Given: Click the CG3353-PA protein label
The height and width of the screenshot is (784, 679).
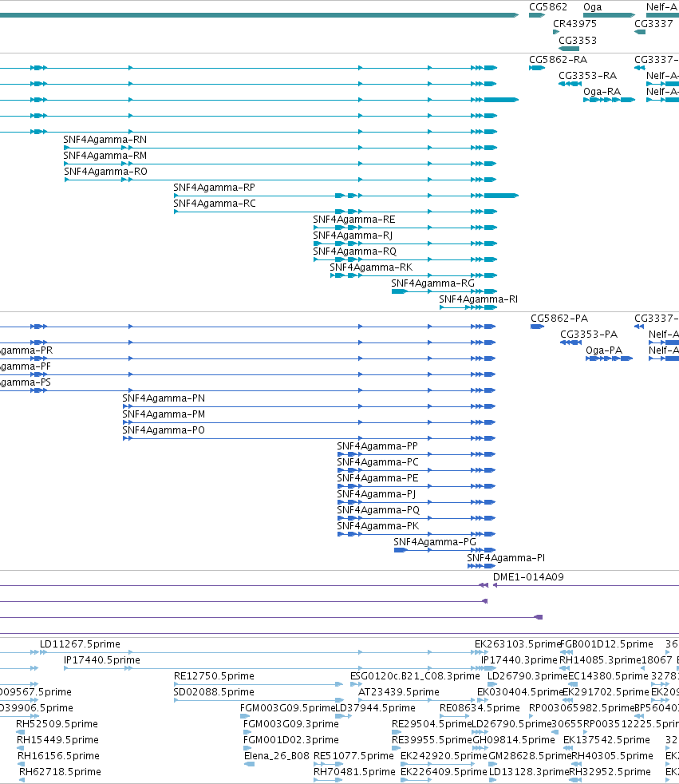Looking at the screenshot, I should coord(589,335).
